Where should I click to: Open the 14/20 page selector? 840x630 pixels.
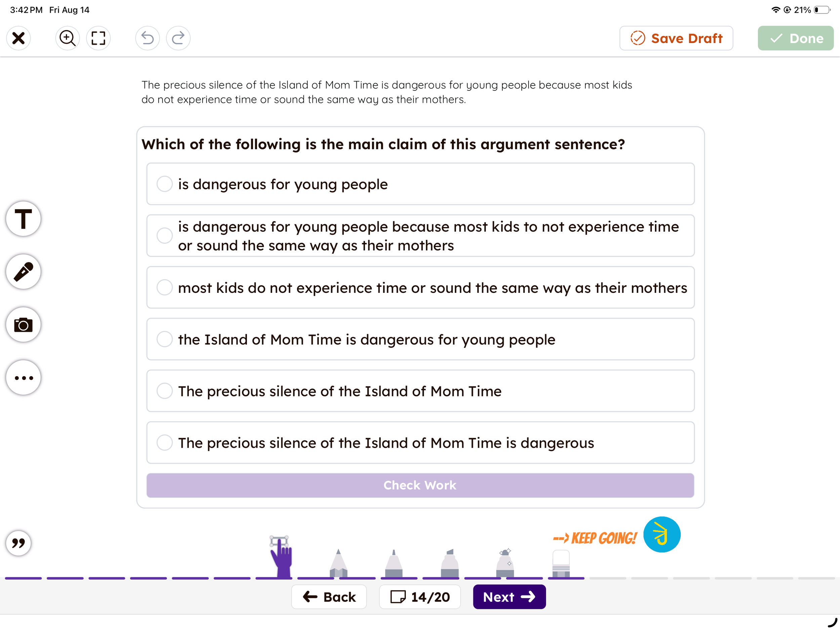(420, 597)
